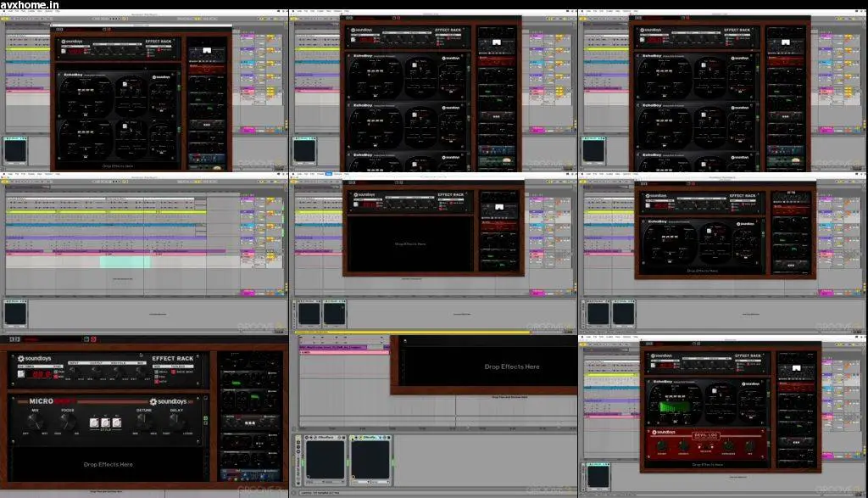Viewport: 868px width, 498px height.
Task: Open the first device's X-axis parameter dropdown in zoomed frame
Action: click(315, 482)
